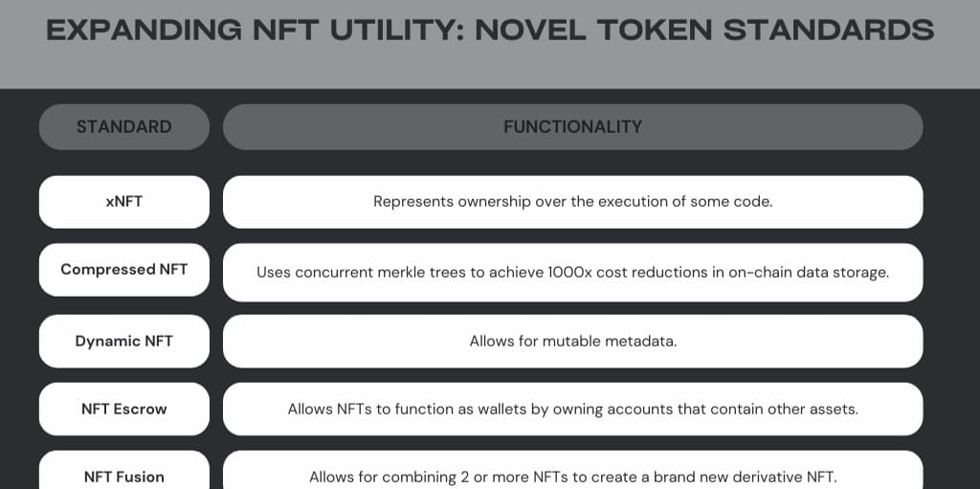Click the FUNCTIONALITY column header

tap(572, 127)
